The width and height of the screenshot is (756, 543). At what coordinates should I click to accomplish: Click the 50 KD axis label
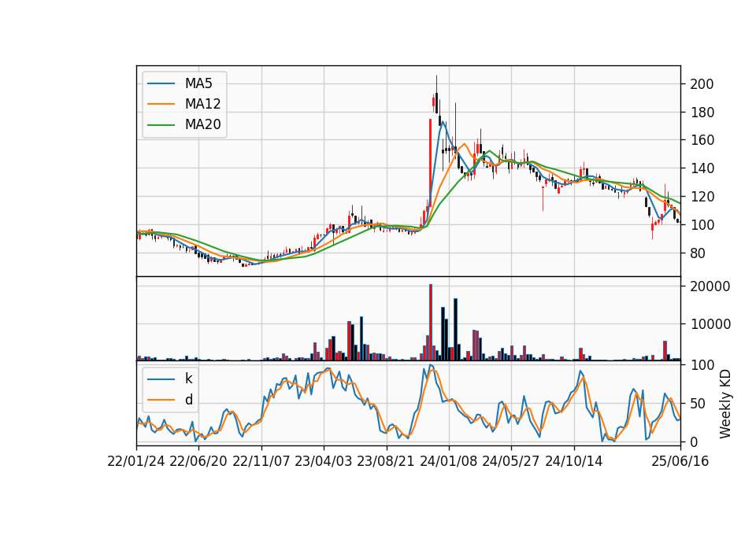699,404
